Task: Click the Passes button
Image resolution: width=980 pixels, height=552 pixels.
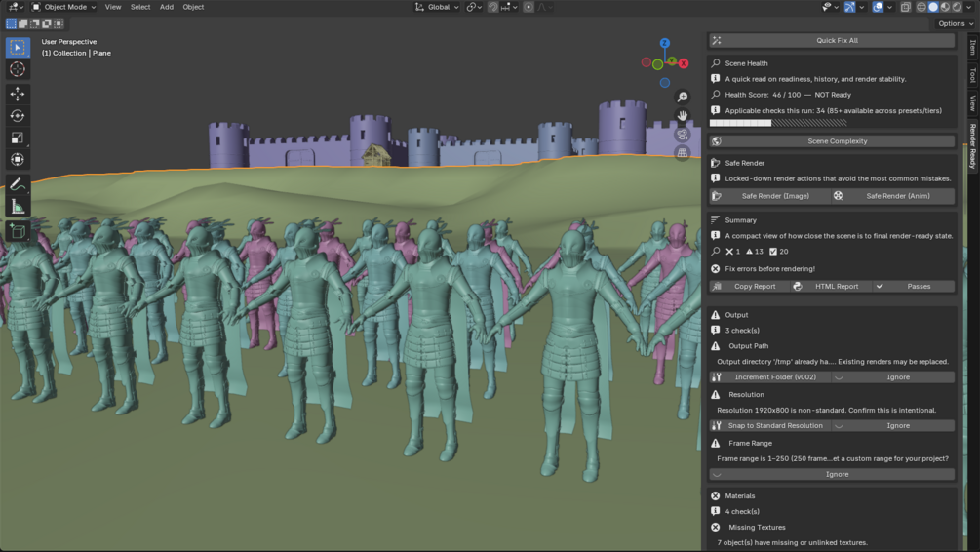Action: click(913, 287)
